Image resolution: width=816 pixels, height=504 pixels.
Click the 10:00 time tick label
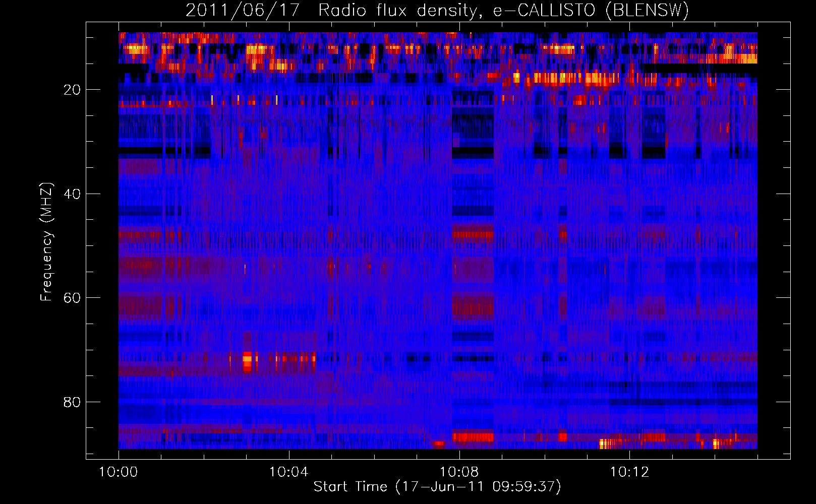pos(119,472)
